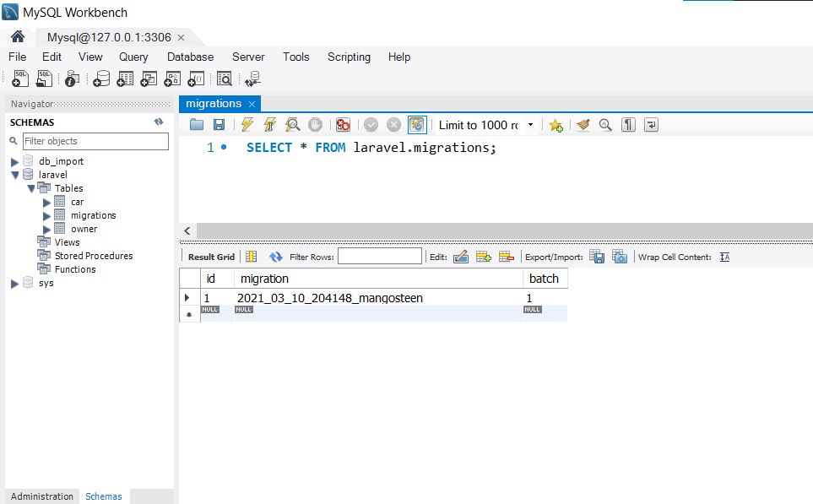Select the 2021_03_10_204148_mangosteen cell
This screenshot has height=504, width=813.
pos(378,298)
